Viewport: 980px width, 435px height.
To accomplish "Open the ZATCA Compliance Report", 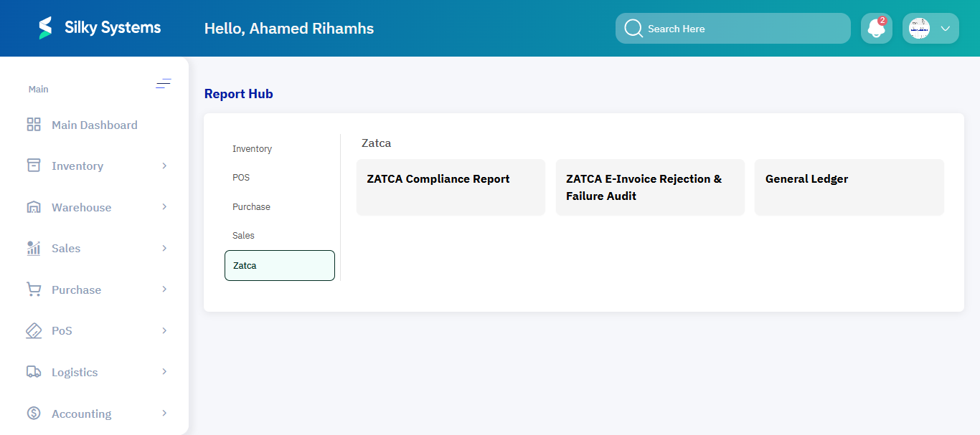I will tap(451, 187).
